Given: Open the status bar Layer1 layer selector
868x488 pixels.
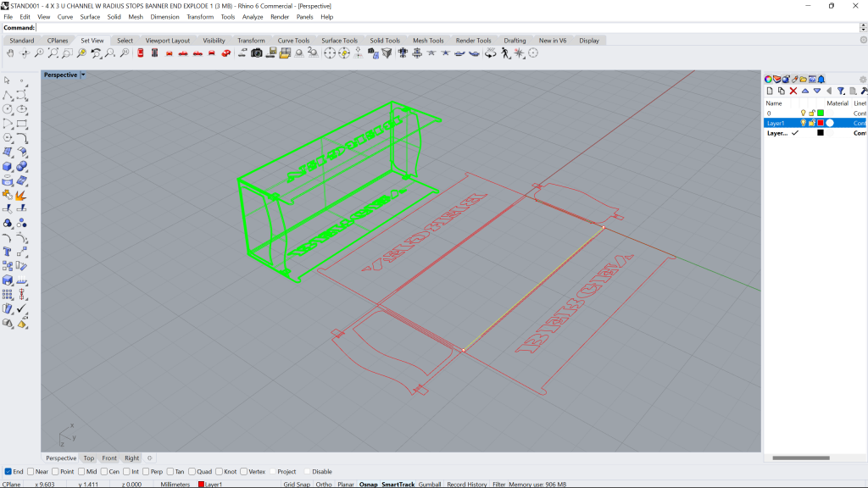Looking at the screenshot, I should pos(210,484).
